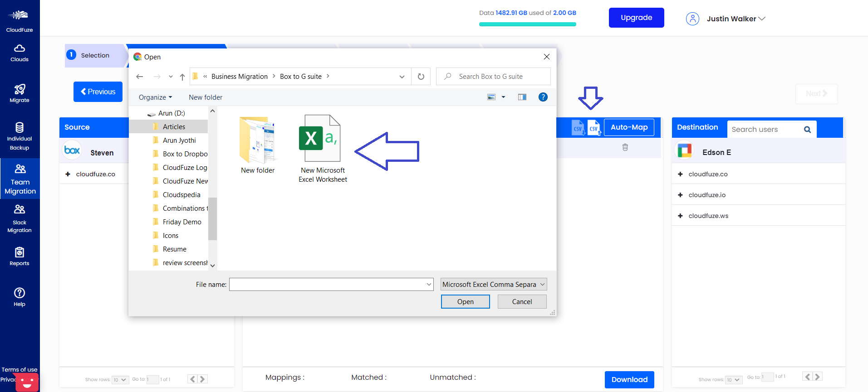Click the user profile avatar icon
This screenshot has height=392, width=868.
[692, 19]
